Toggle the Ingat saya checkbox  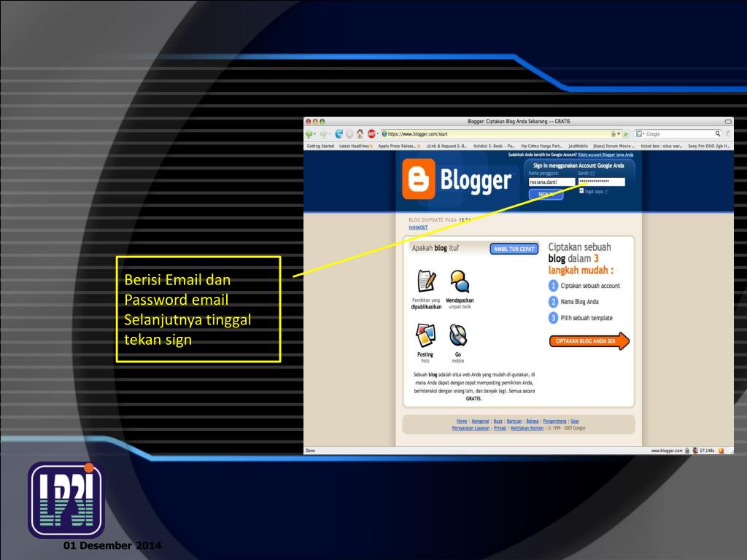point(581,191)
